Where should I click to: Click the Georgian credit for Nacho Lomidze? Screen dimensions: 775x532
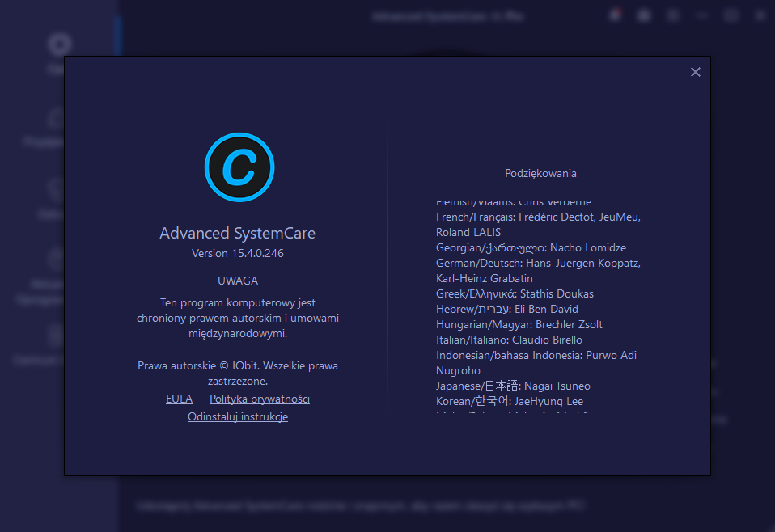[x=531, y=247]
